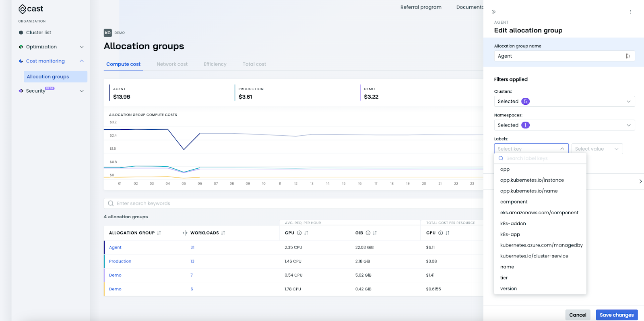Click the magnifier in search keywords bar

pyautogui.click(x=111, y=203)
